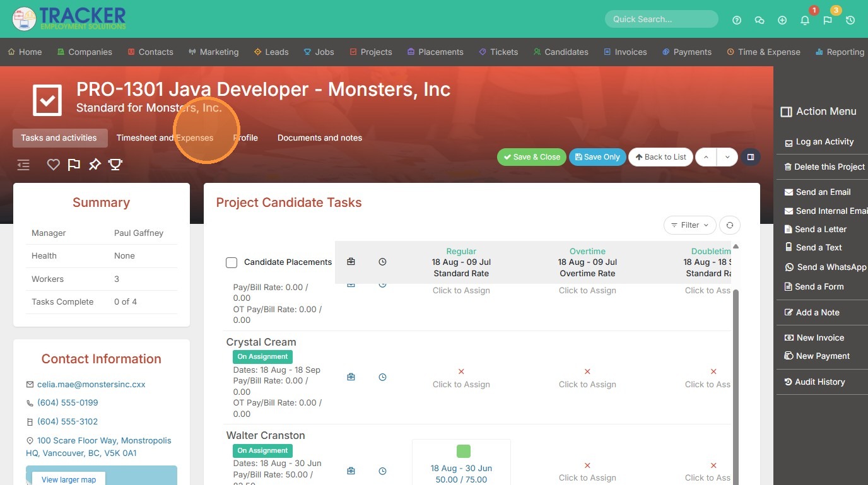The width and height of the screenshot is (868, 485).
Task: Click View larger map
Action: pos(69,479)
